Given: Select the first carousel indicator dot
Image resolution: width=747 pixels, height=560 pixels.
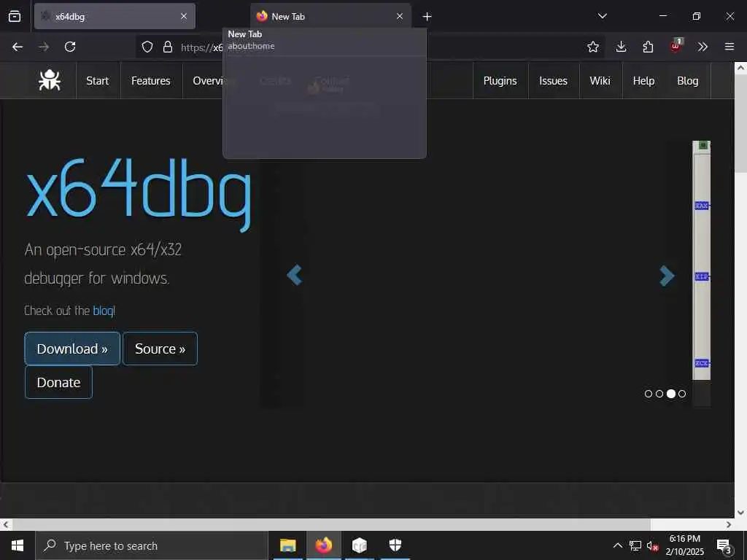Looking at the screenshot, I should [649, 394].
